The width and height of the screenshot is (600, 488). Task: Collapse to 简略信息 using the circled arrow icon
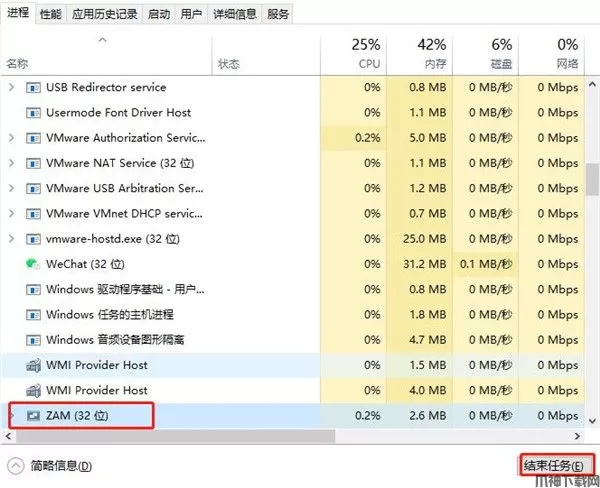pos(16,466)
